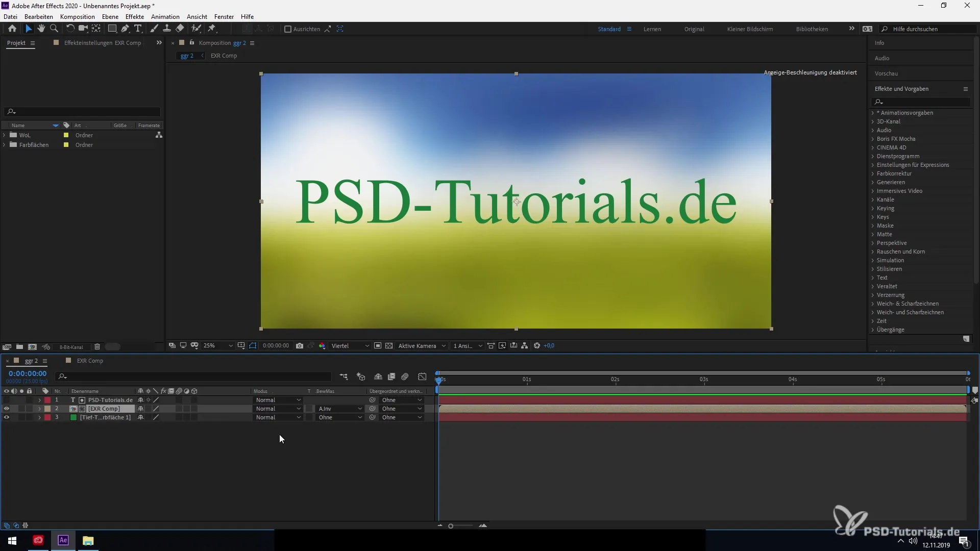Toggle visibility eye of Tief-T...rbfläche 1 layer
Viewport: 980px width, 551px height.
click(x=7, y=417)
